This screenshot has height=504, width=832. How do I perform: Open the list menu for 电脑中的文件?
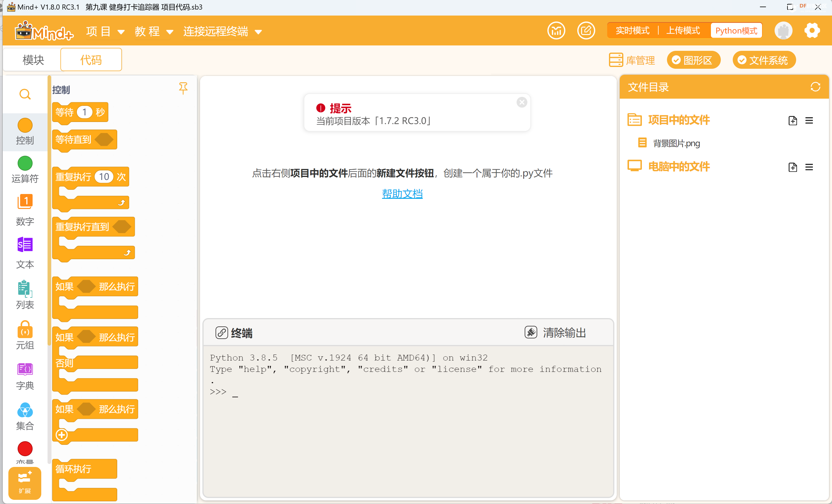(809, 167)
